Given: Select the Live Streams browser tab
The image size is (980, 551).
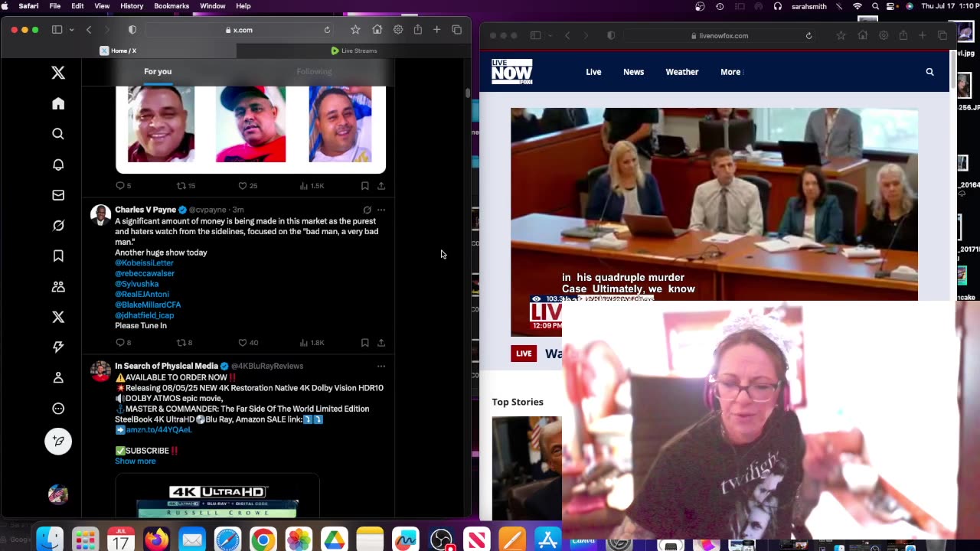Looking at the screenshot, I should 354,51.
